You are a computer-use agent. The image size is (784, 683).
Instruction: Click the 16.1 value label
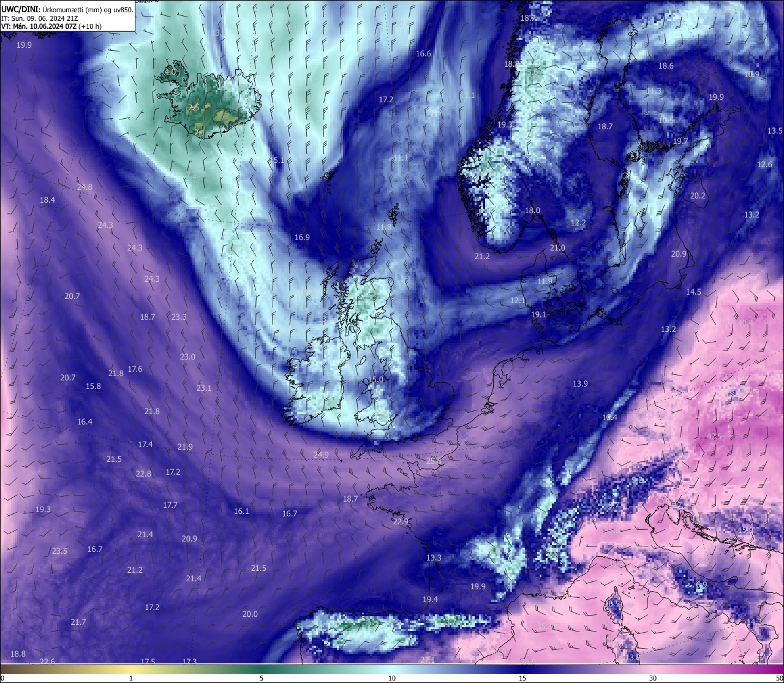[241, 511]
